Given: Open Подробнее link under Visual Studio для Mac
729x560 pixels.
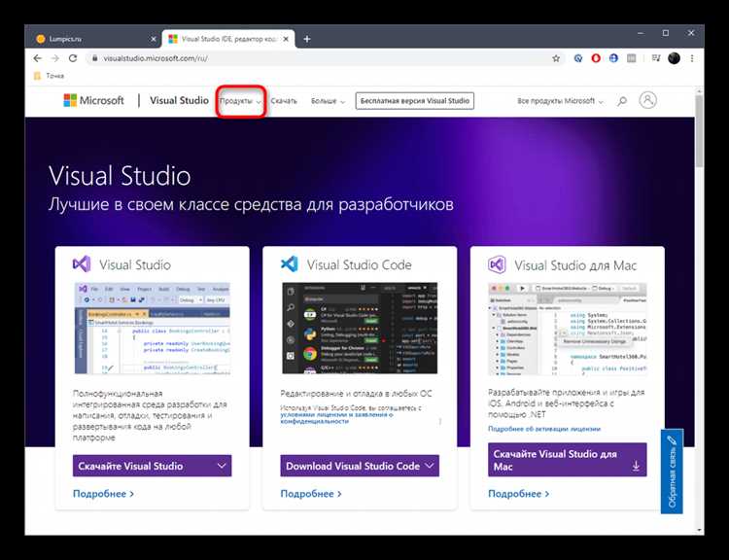Looking at the screenshot, I should pyautogui.click(x=518, y=494).
